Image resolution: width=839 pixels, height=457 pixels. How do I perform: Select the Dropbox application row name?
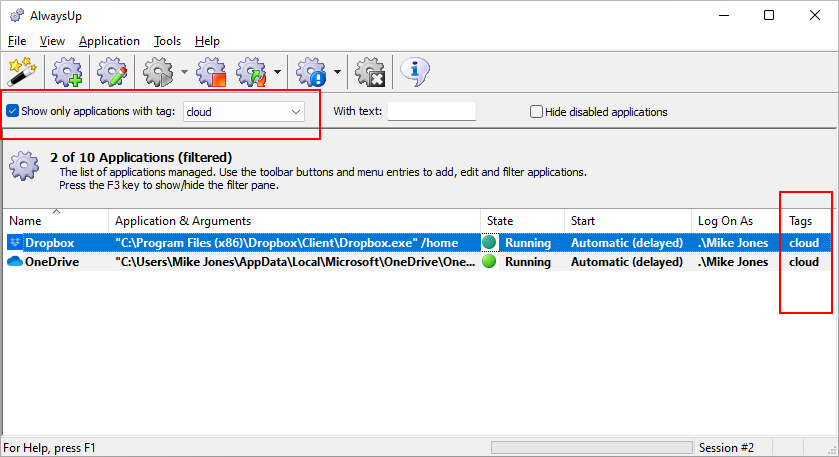[x=49, y=243]
